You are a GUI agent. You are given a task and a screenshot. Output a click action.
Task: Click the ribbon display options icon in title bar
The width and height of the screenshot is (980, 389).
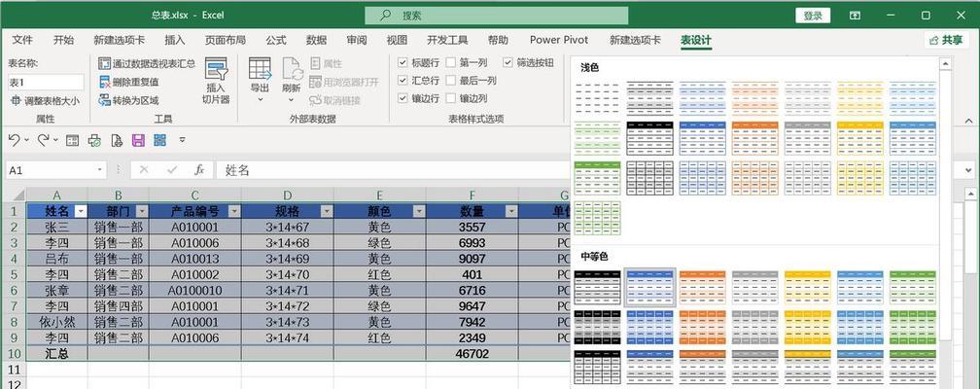(855, 15)
